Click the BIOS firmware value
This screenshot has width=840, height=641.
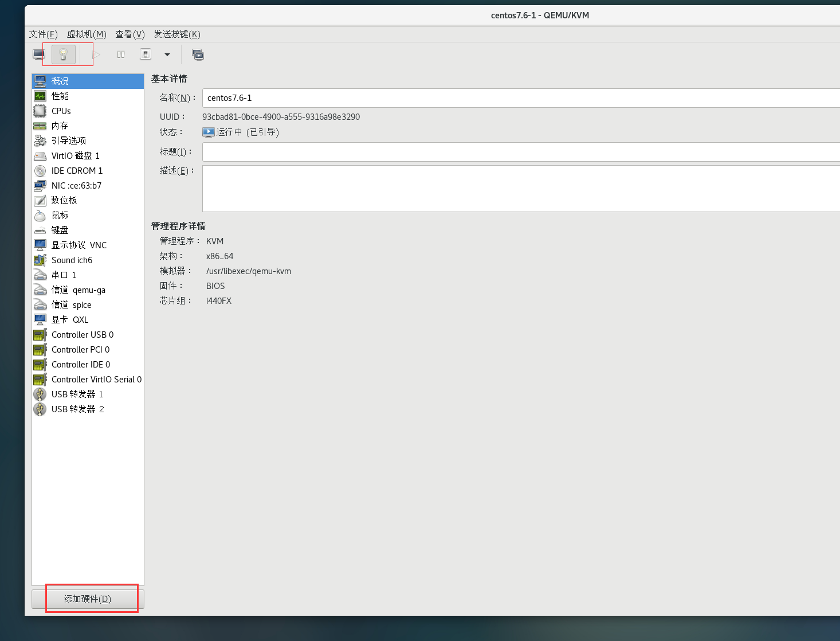215,286
